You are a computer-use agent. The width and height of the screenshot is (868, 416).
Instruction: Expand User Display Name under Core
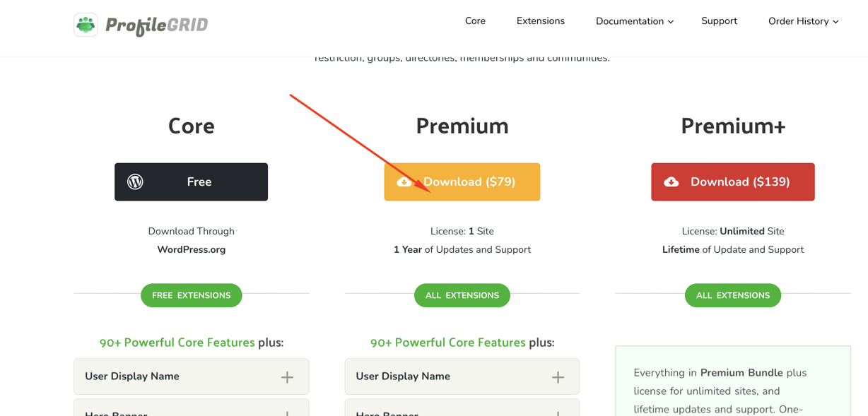coord(287,377)
